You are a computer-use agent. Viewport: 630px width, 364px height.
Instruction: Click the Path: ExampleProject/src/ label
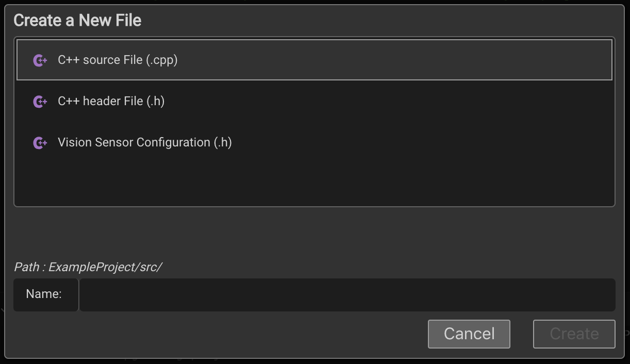click(x=88, y=267)
